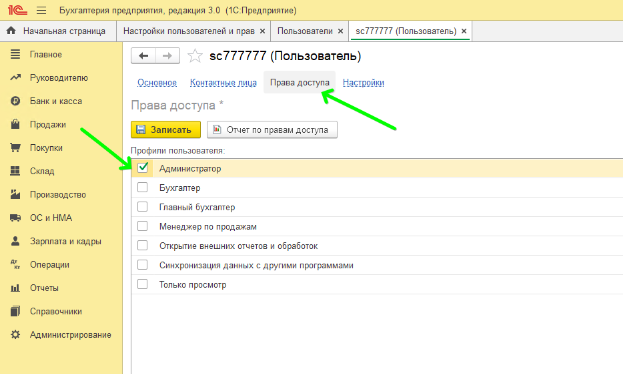The image size is (624, 375).
Task: Select the Менеджер по продажам row text
Action: [208, 227]
